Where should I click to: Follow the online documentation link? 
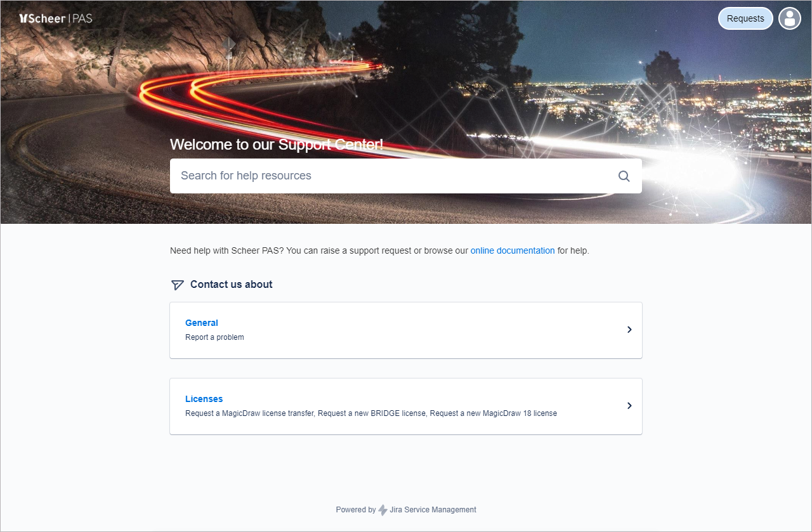coord(513,250)
